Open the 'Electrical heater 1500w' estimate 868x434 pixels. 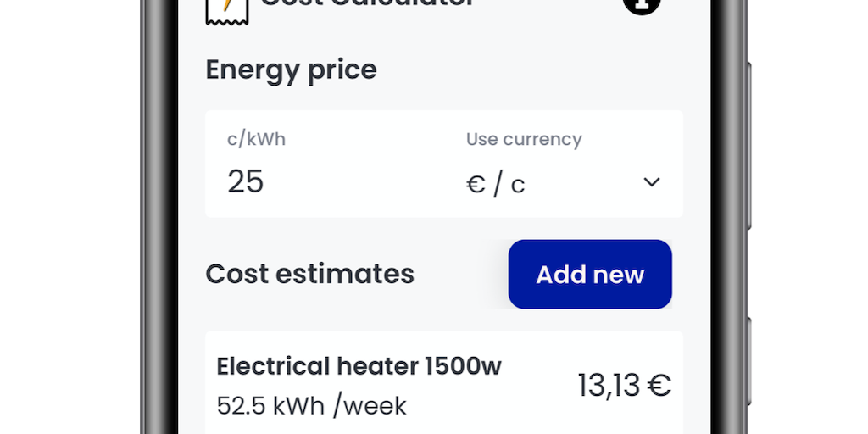coord(359,366)
